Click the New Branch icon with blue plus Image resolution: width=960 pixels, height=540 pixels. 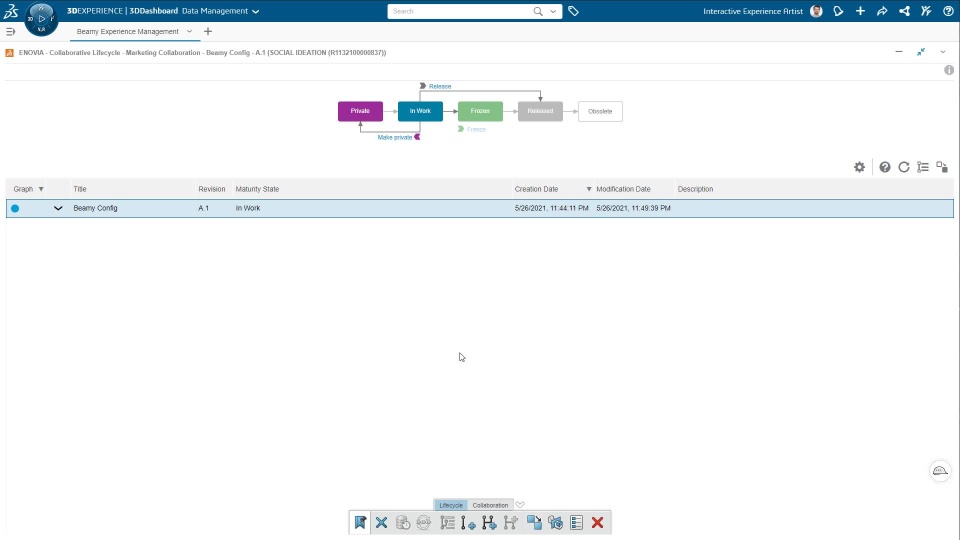pyautogui.click(x=489, y=522)
